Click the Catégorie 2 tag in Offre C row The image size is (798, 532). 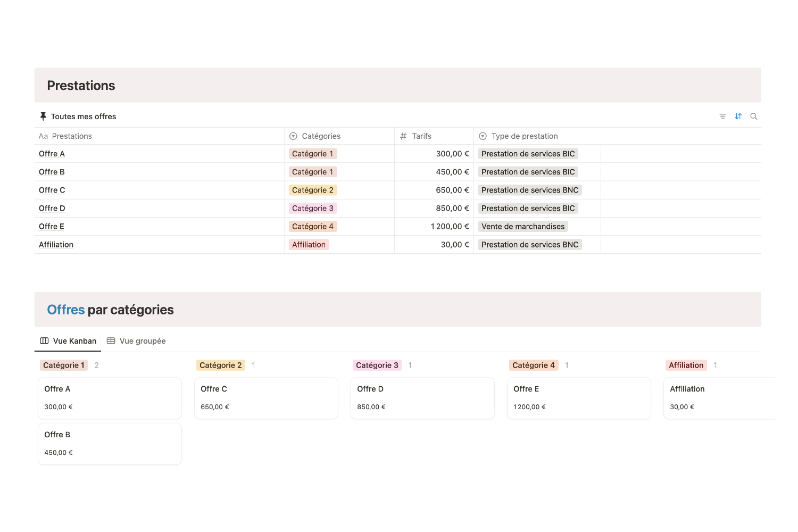pyautogui.click(x=313, y=190)
